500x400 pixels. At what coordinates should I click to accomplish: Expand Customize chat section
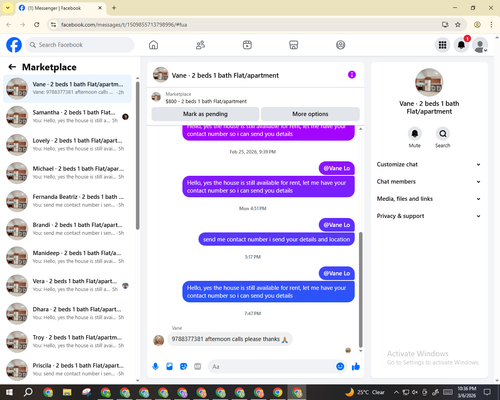[x=429, y=164]
